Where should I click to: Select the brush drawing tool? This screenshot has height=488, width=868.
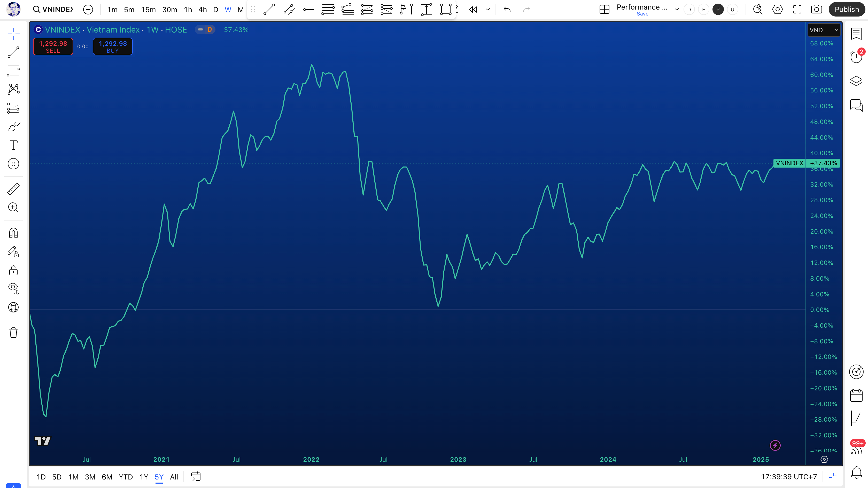(x=13, y=127)
